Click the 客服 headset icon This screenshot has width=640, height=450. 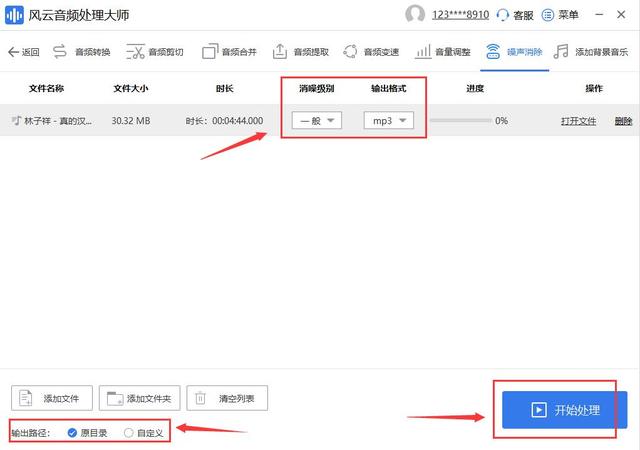502,15
